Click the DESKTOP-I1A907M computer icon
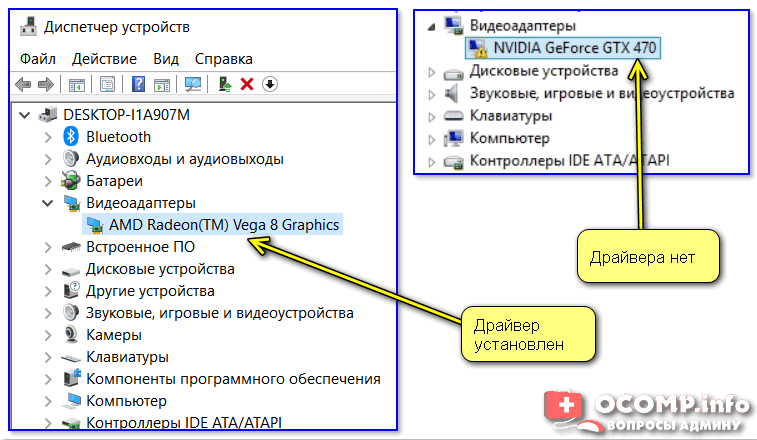 47,114
